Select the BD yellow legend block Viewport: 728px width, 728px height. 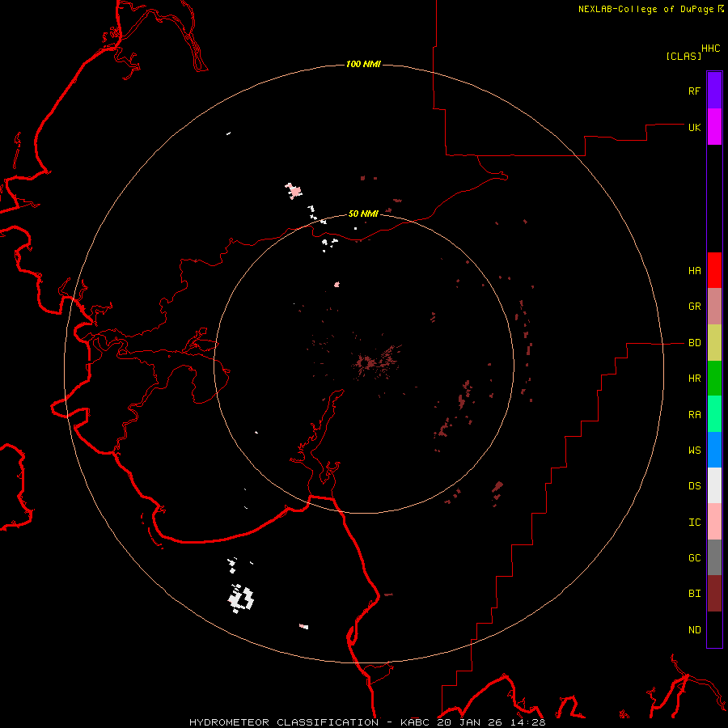click(714, 343)
